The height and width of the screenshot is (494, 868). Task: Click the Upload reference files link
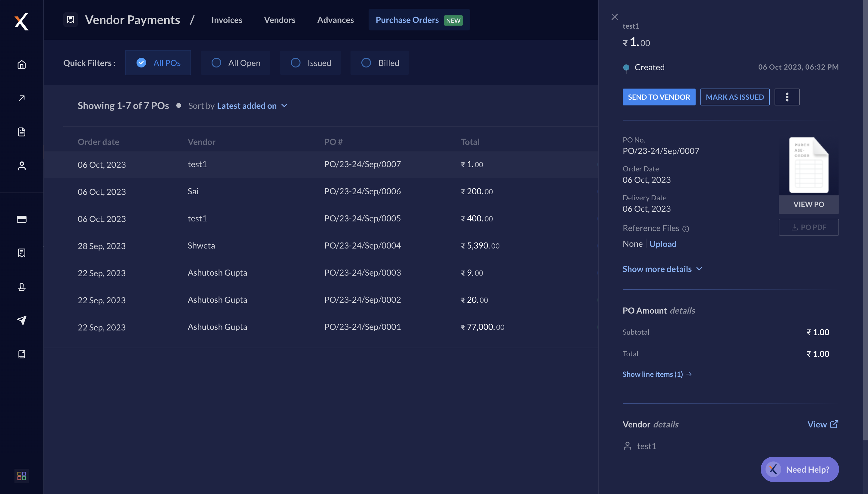(x=663, y=244)
